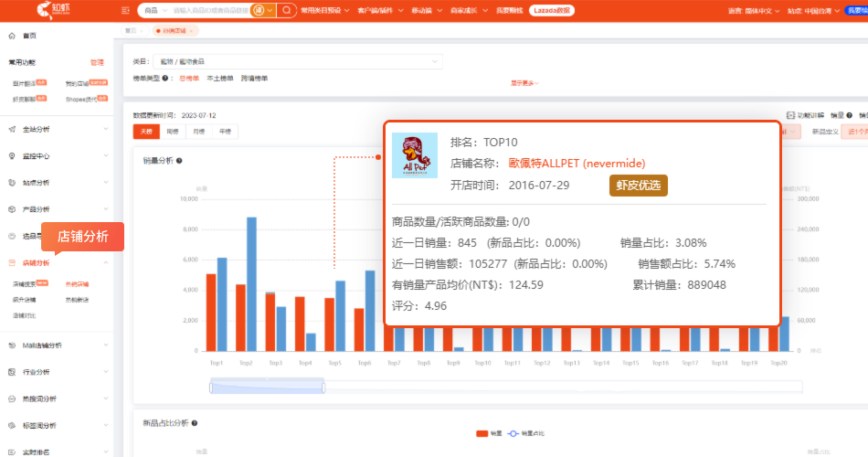Expand 全站分析 sidebar section
Viewport: 868px width, 457px height.
[106, 130]
